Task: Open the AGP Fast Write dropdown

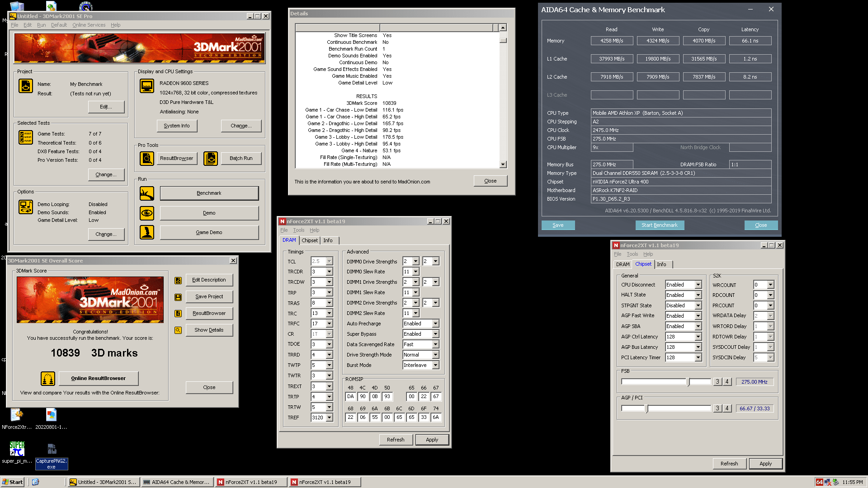Action: click(x=698, y=316)
